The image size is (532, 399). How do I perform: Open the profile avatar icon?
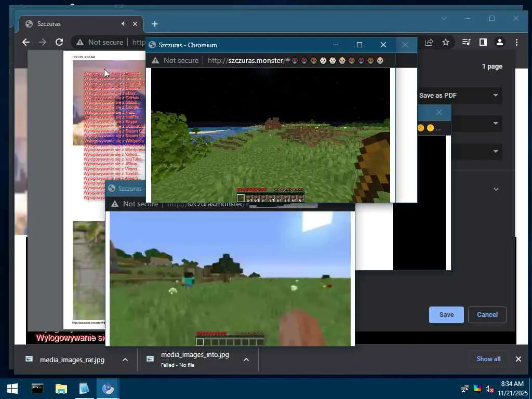499,42
